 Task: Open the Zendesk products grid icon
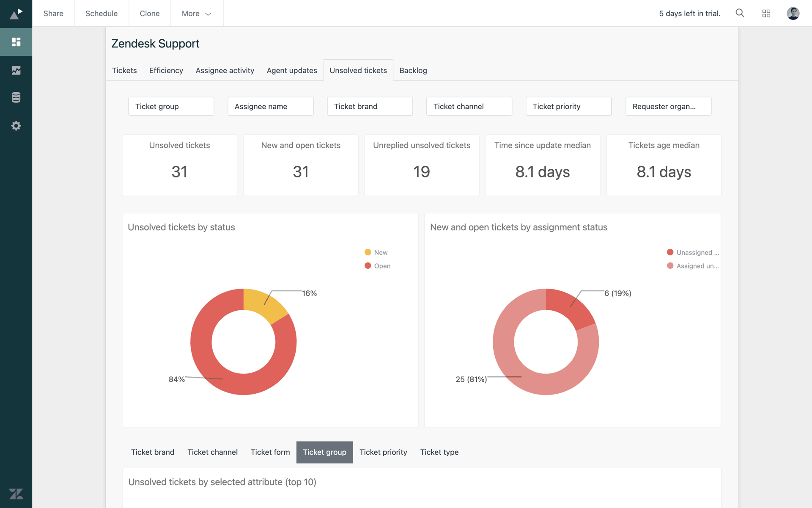click(766, 14)
